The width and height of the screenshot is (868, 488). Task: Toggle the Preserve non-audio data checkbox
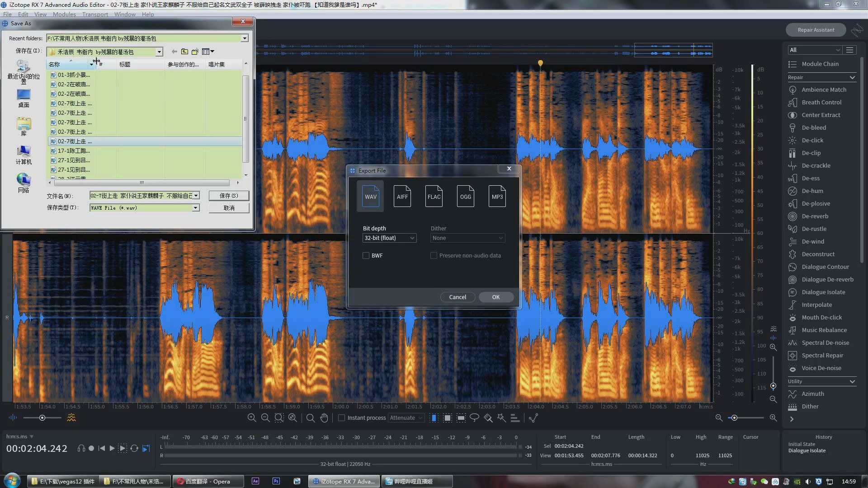[434, 255]
